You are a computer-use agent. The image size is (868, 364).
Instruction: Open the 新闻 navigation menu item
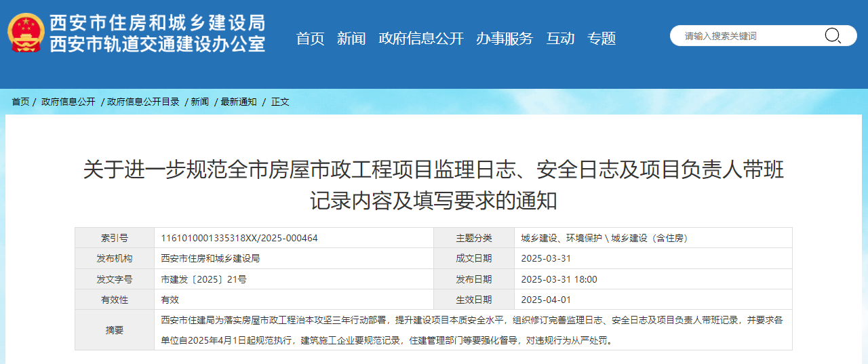351,39
